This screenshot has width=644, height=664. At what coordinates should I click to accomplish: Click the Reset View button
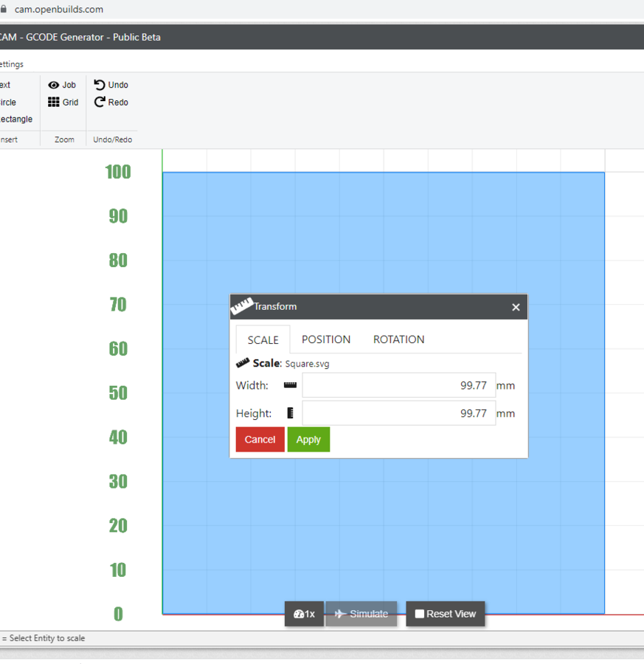446,614
